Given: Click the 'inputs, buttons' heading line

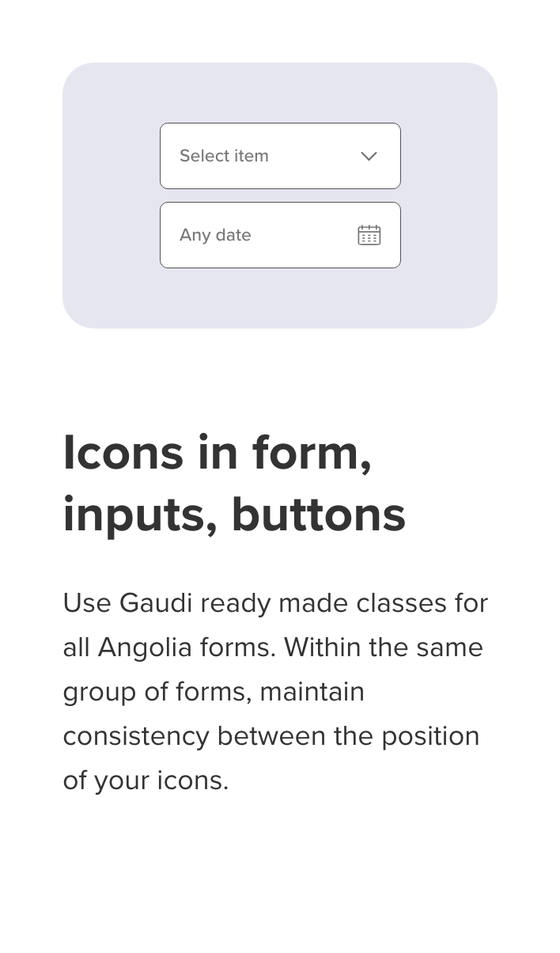Looking at the screenshot, I should 234,514.
